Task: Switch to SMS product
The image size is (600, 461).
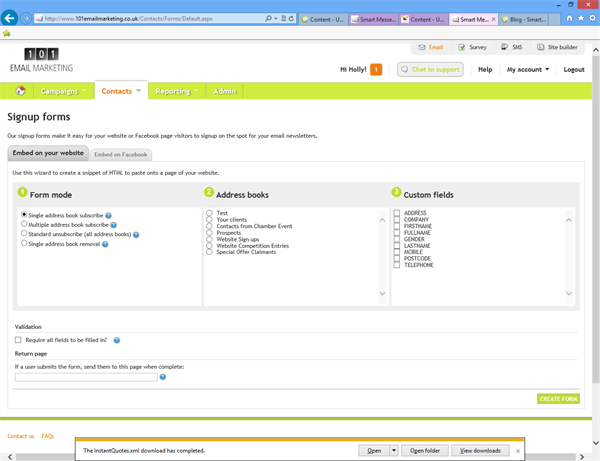Action: (512, 47)
